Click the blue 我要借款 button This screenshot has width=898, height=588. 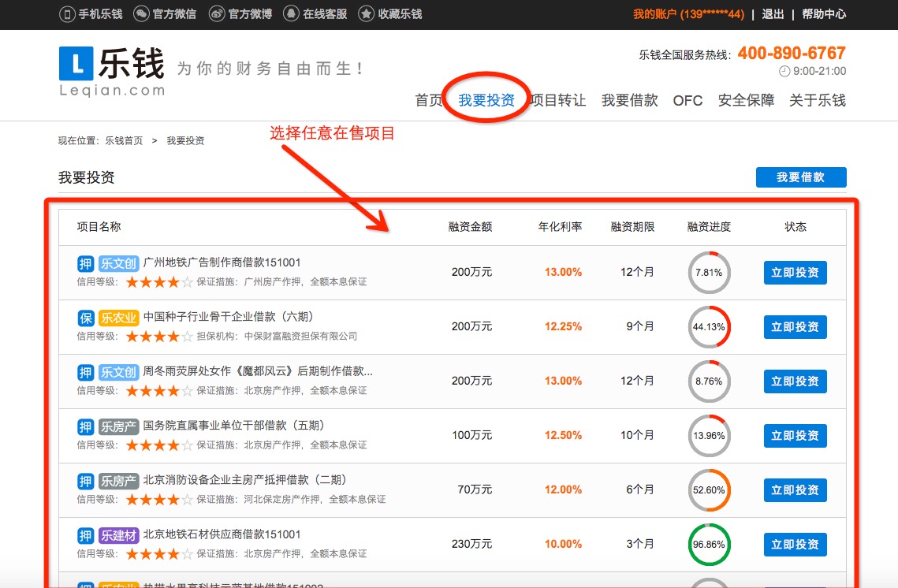click(801, 177)
